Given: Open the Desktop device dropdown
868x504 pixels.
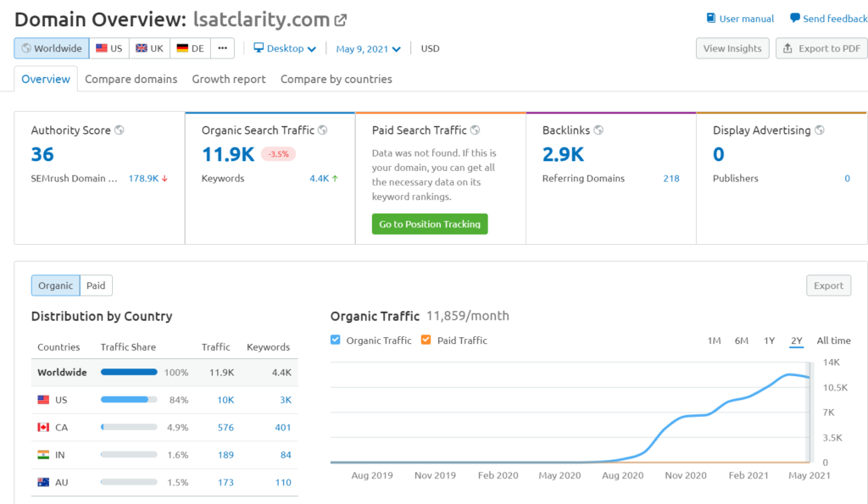Looking at the screenshot, I should pyautogui.click(x=285, y=48).
